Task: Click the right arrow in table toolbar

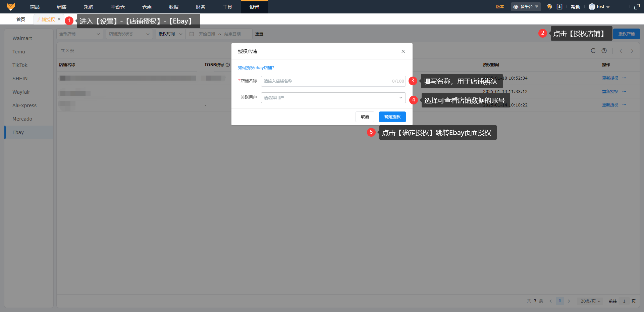Action: tap(632, 51)
